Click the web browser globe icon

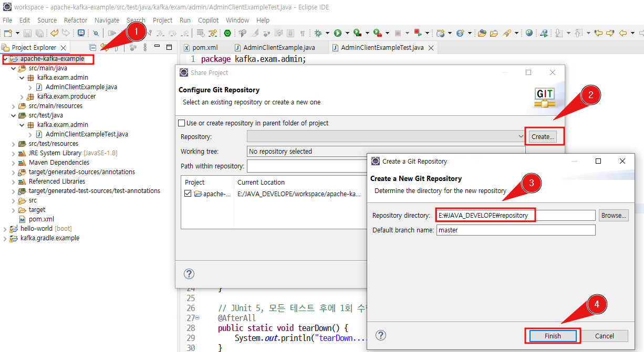pos(529,33)
